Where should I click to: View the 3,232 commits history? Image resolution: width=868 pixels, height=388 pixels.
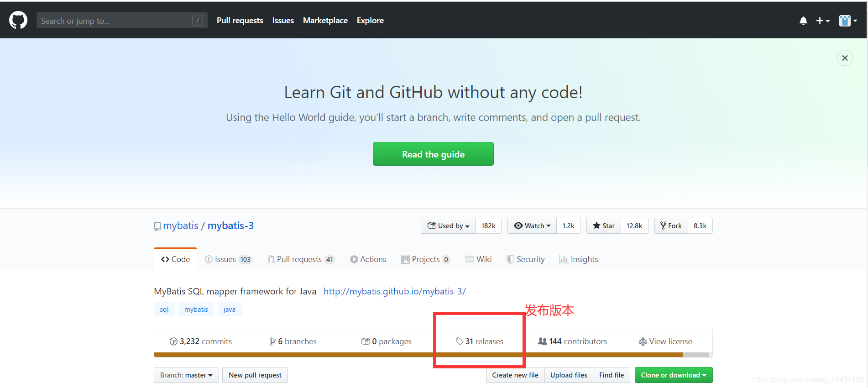pyautogui.click(x=200, y=341)
